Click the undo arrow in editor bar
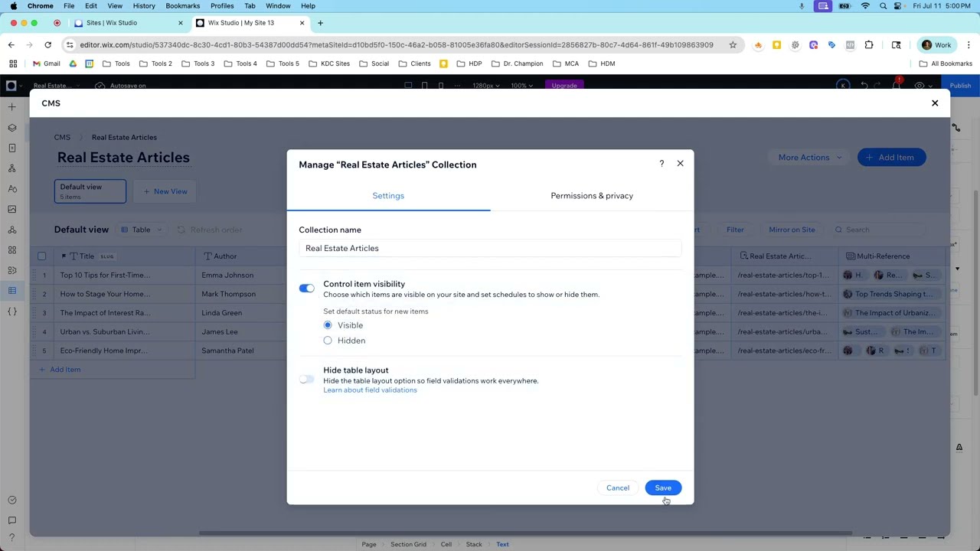Viewport: 980px width, 551px height. [x=864, y=86]
